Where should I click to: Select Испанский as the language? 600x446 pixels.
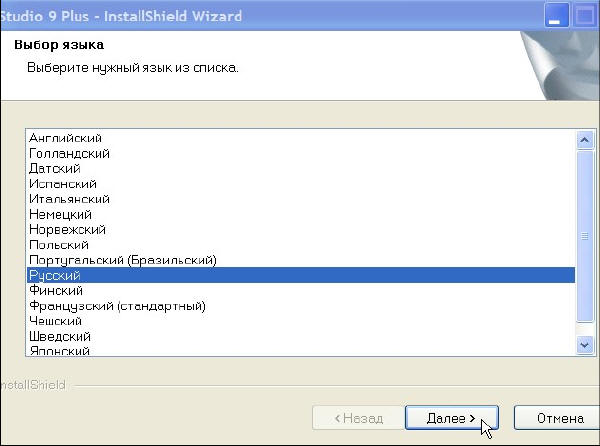click(63, 184)
